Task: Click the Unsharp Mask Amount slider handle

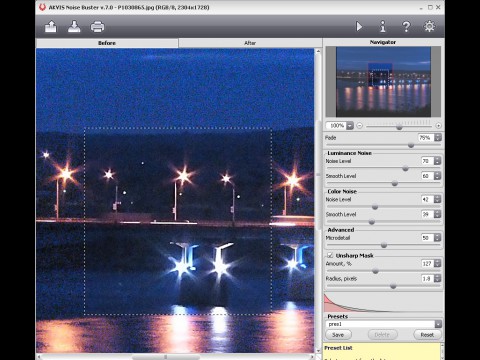Action: 375,271
